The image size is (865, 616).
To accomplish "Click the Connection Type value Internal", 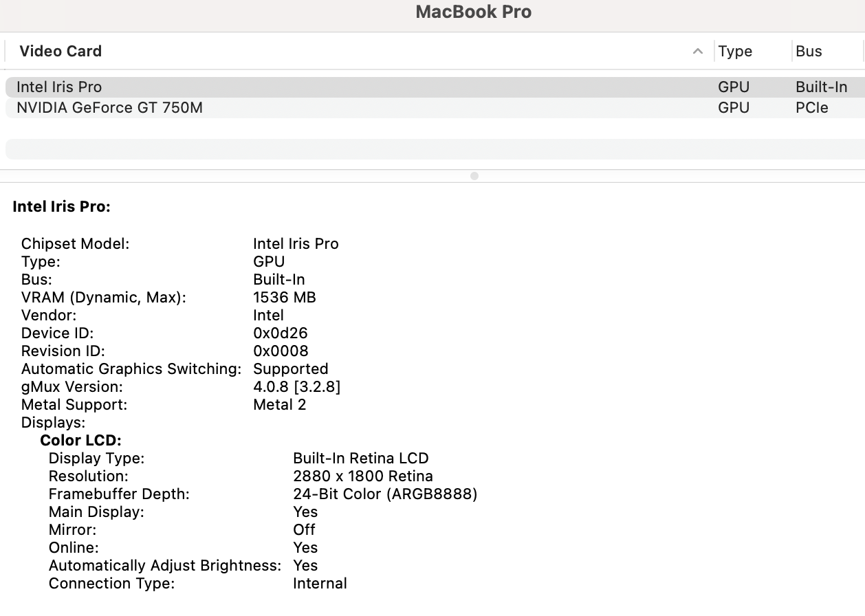I will (320, 584).
